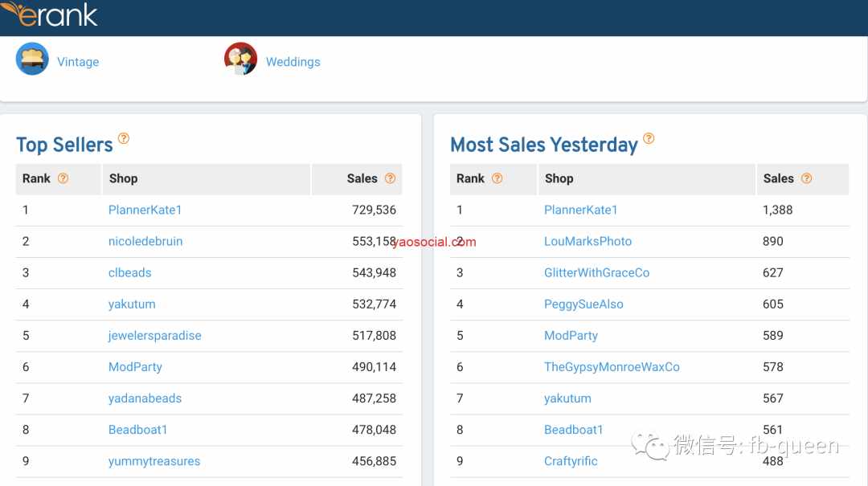
Task: Click sales value 627
Action: [773, 273]
